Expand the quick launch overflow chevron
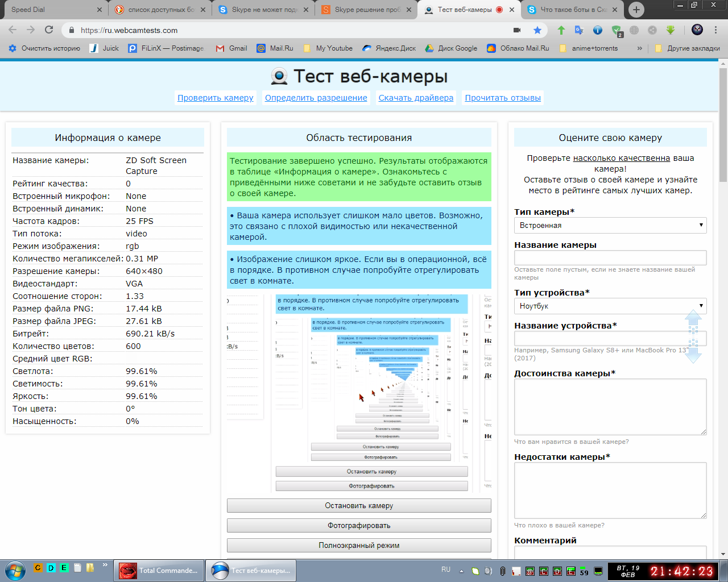 click(x=105, y=566)
